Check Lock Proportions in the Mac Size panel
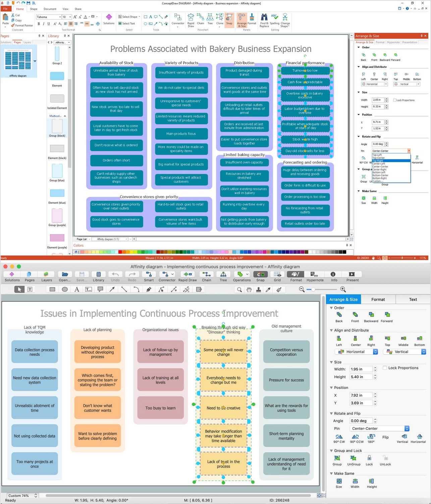The width and height of the screenshot is (431, 504). [385, 368]
